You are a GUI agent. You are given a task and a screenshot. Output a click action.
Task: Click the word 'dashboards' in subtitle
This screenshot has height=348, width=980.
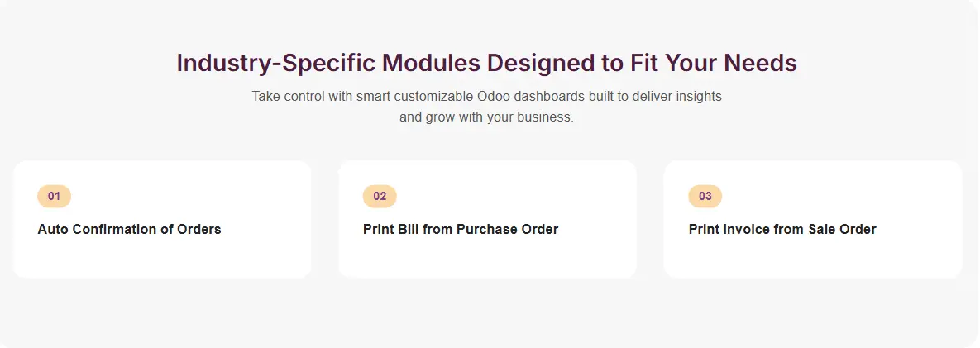[x=550, y=96]
